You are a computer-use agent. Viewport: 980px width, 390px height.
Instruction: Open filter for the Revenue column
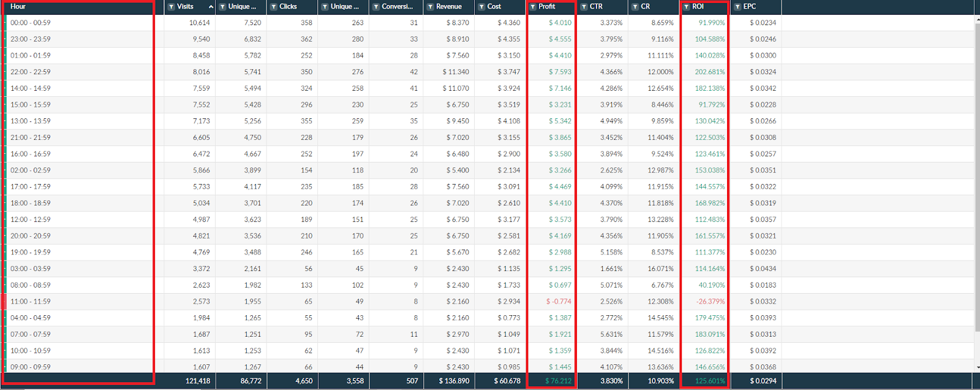(431, 7)
